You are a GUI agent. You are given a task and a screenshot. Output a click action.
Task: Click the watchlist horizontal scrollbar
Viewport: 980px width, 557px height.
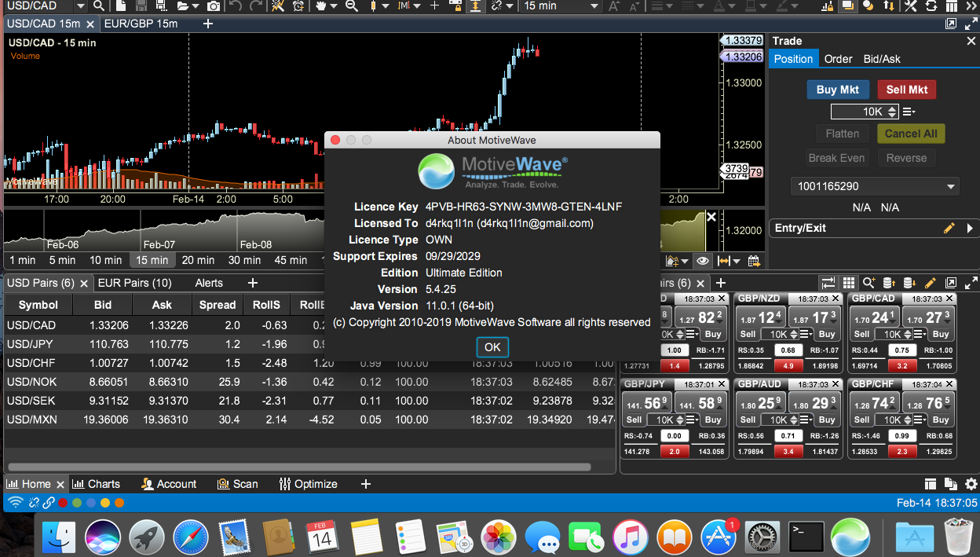click(x=298, y=467)
